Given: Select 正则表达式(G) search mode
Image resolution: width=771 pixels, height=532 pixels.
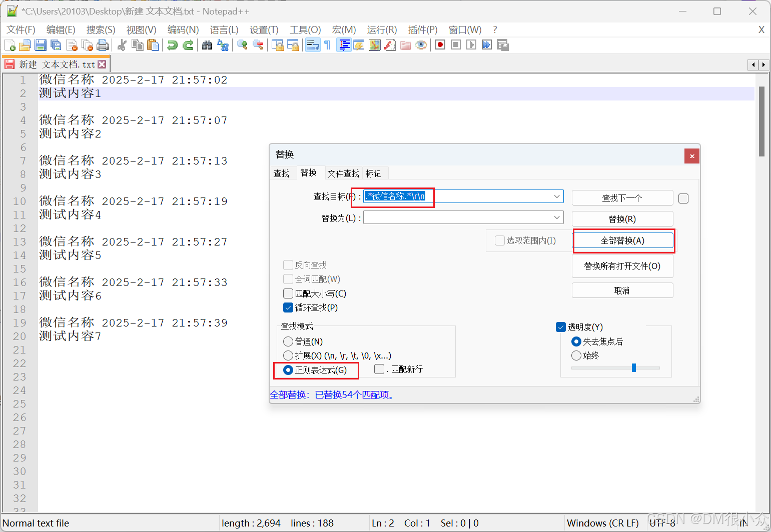Looking at the screenshot, I should pyautogui.click(x=288, y=370).
